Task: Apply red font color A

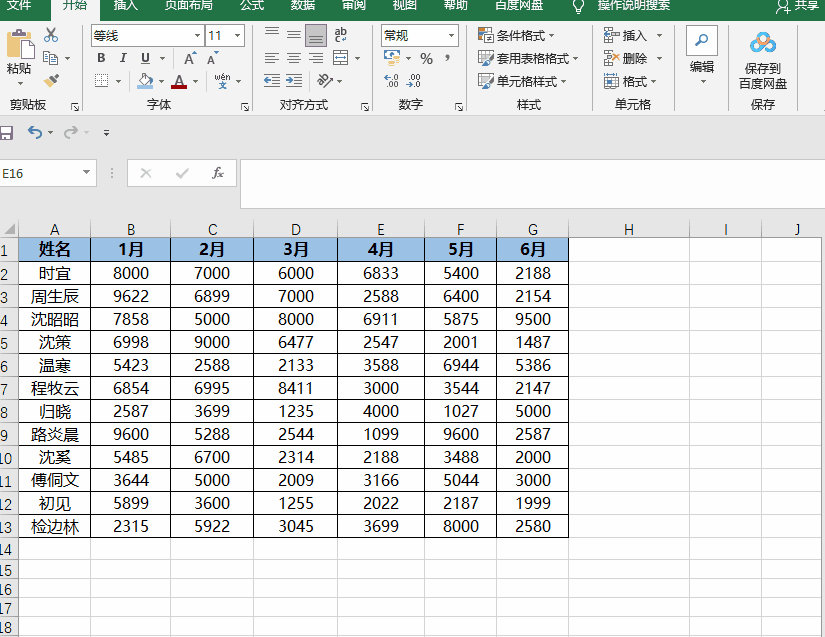Action: (179, 80)
